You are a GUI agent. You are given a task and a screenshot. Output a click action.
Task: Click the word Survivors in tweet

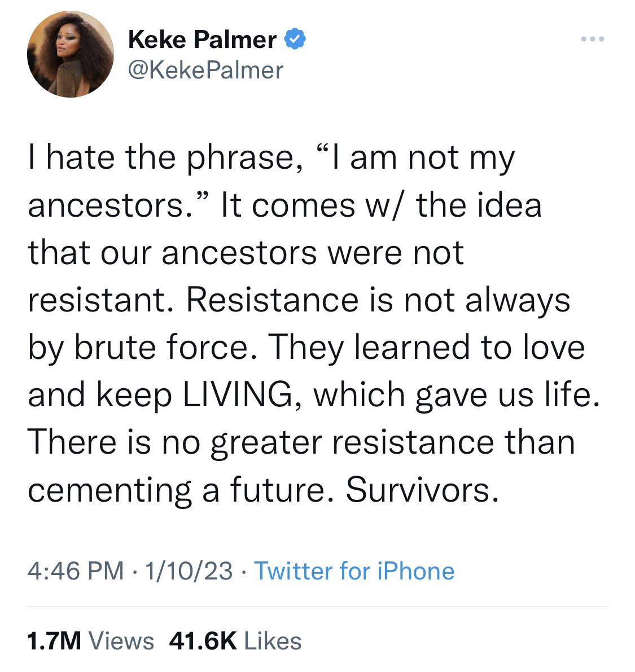(x=422, y=489)
